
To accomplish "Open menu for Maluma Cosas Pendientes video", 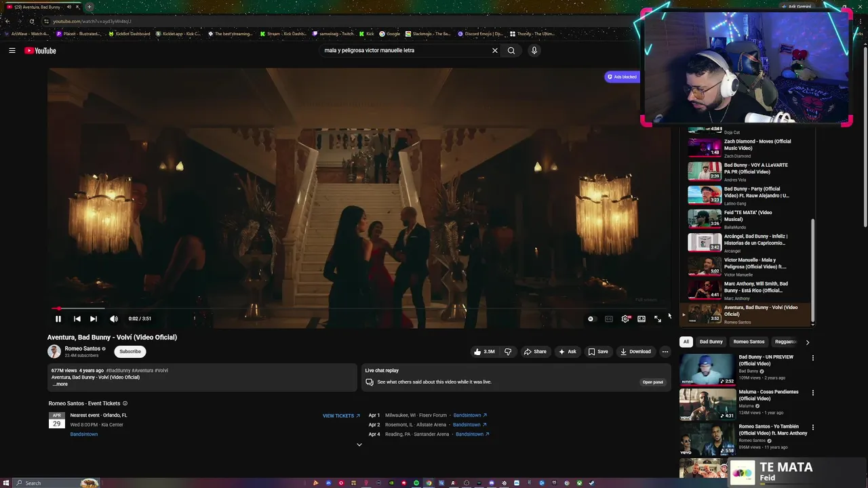I will coord(813,392).
